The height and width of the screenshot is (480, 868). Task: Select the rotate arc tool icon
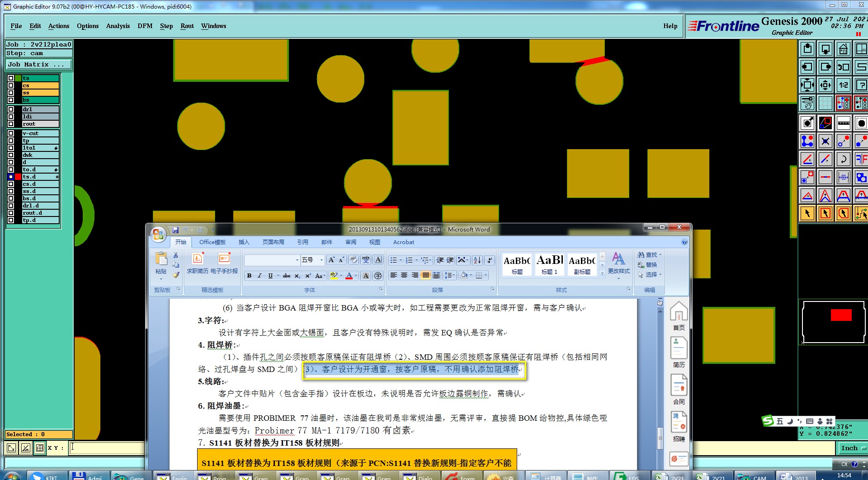click(x=843, y=159)
